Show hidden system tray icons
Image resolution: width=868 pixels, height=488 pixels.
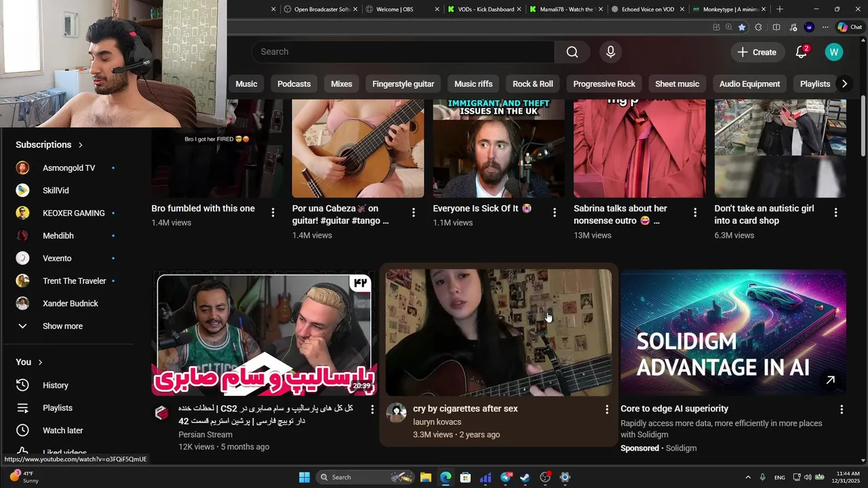[x=748, y=477]
